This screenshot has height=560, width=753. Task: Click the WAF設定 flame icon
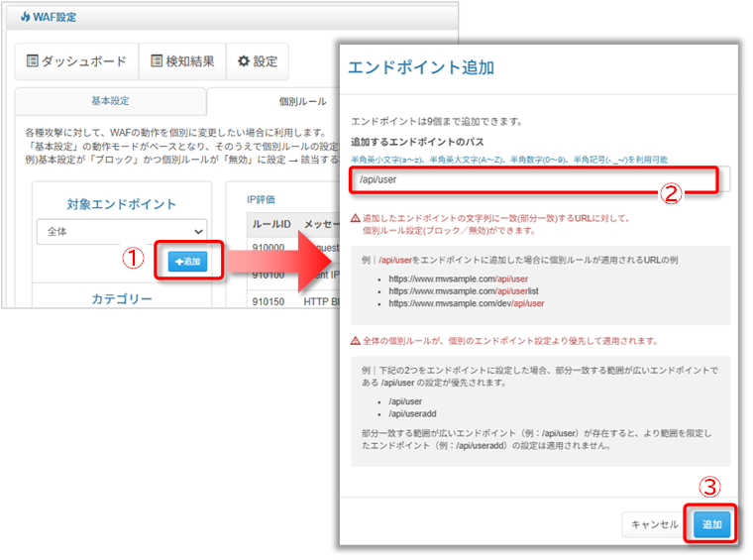[25, 17]
